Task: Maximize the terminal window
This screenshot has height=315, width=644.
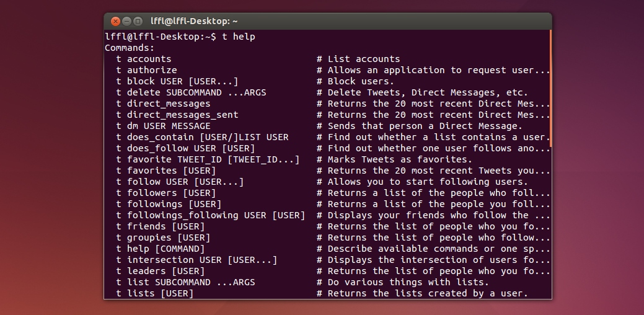Action: tap(138, 21)
